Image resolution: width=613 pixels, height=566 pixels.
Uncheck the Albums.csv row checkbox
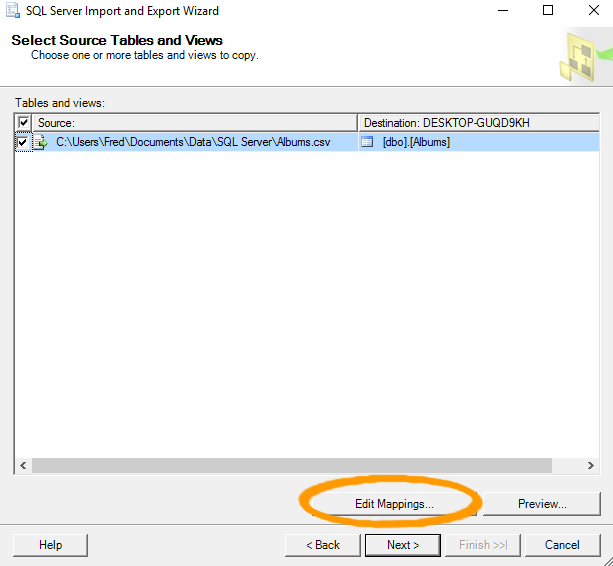[x=23, y=142]
